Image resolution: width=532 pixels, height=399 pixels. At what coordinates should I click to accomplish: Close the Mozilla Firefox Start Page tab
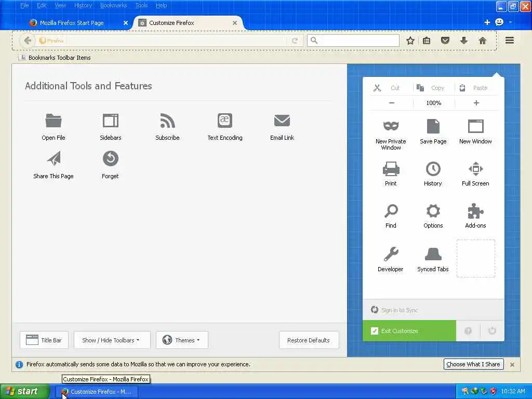coord(126,23)
